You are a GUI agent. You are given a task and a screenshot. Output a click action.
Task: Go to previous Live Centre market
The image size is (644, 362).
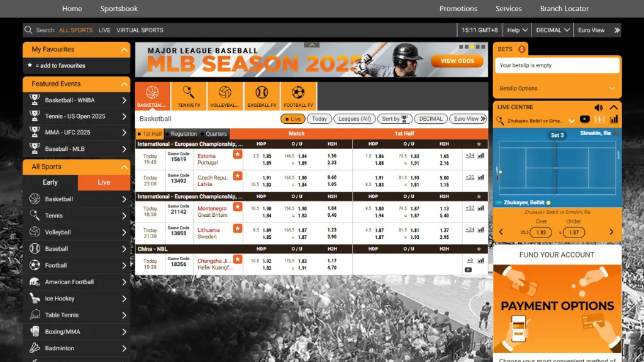501,232
